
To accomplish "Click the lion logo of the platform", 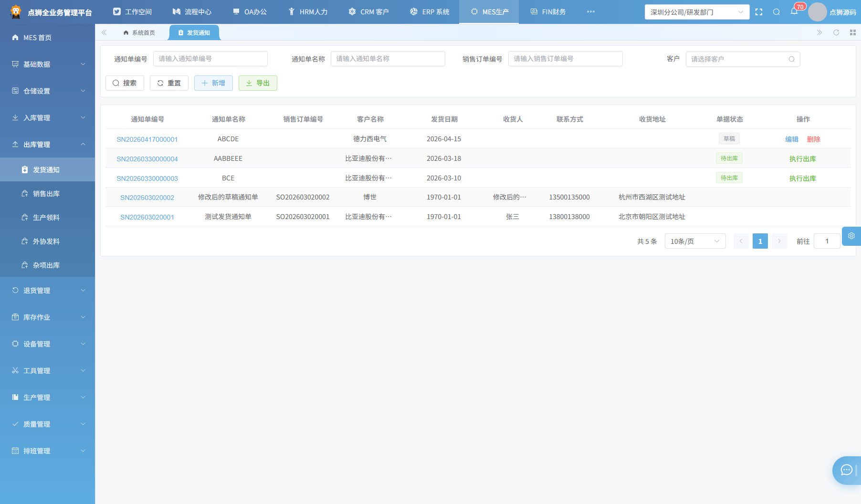I will pos(16,12).
